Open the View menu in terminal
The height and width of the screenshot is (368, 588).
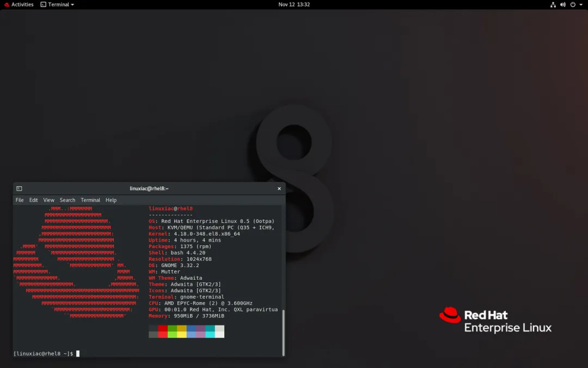(49, 200)
